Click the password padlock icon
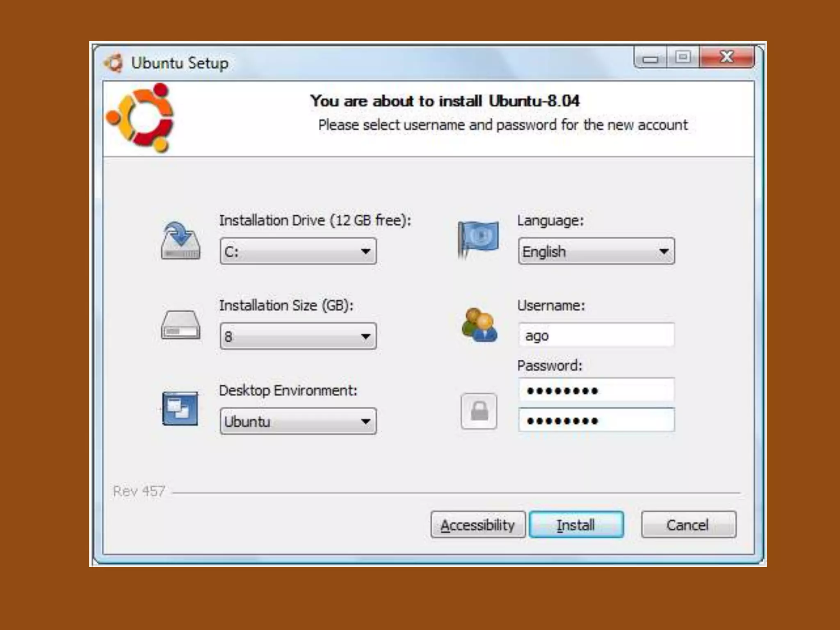Screen dimensions: 840x630 (x=479, y=411)
